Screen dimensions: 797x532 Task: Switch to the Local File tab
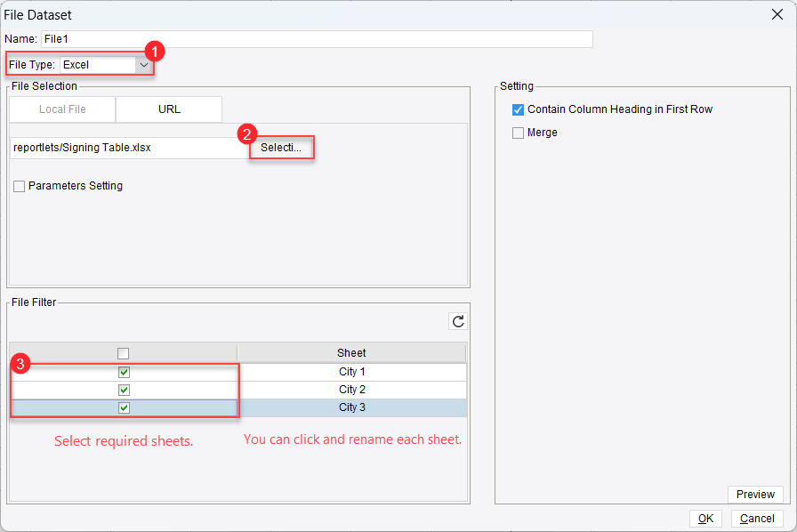(x=61, y=109)
